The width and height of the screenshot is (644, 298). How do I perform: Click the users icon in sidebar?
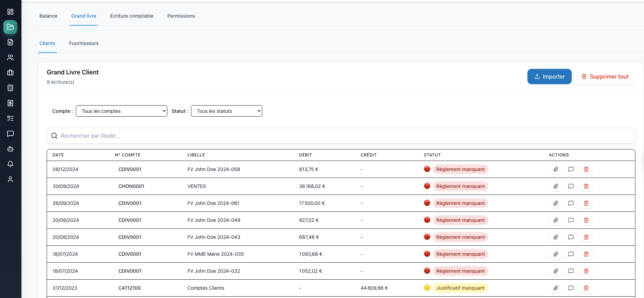pyautogui.click(x=10, y=57)
